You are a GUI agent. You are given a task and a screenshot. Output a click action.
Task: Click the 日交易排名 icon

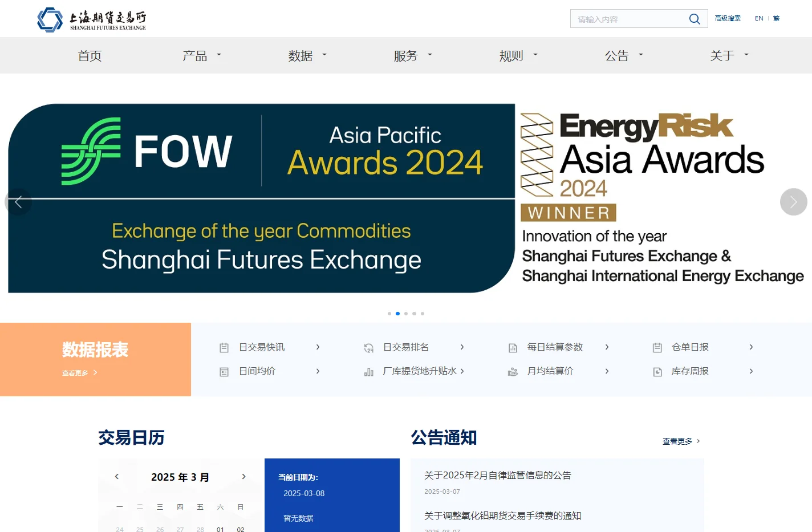369,348
